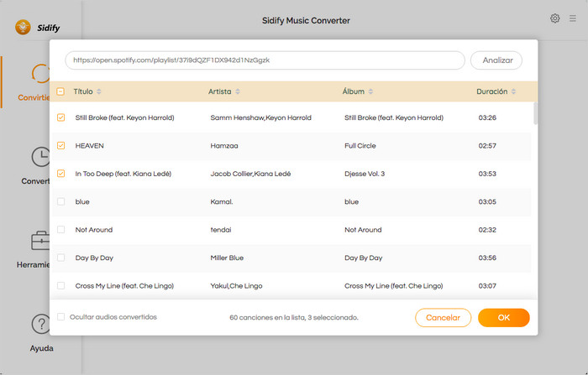Click the Sidify logo icon
588x375 pixels.
(x=23, y=28)
